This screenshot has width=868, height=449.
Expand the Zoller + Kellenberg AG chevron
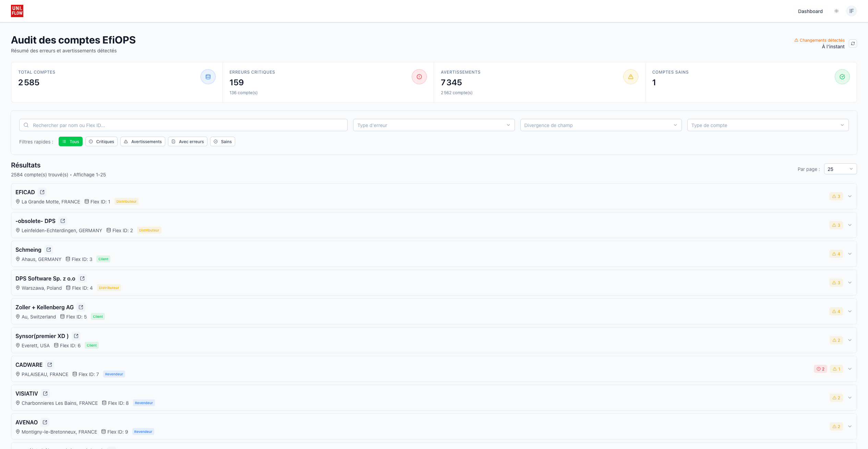point(850,311)
